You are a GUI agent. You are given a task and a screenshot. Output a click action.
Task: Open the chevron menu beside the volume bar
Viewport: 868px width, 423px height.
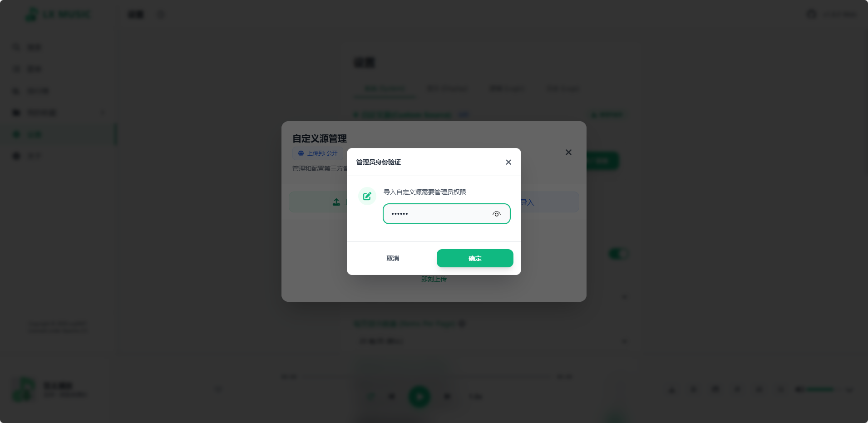[x=849, y=390]
